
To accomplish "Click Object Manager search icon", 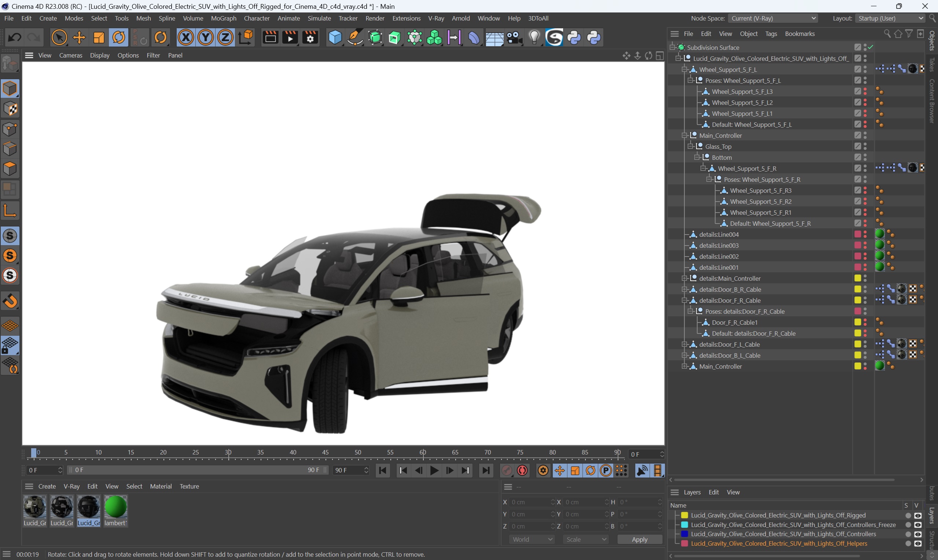I will pyautogui.click(x=887, y=34).
